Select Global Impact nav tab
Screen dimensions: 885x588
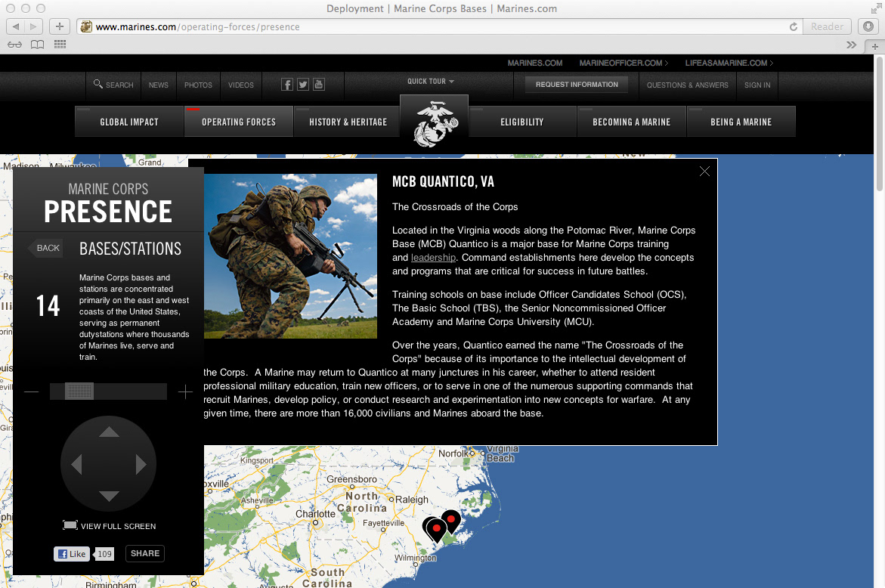(x=129, y=122)
